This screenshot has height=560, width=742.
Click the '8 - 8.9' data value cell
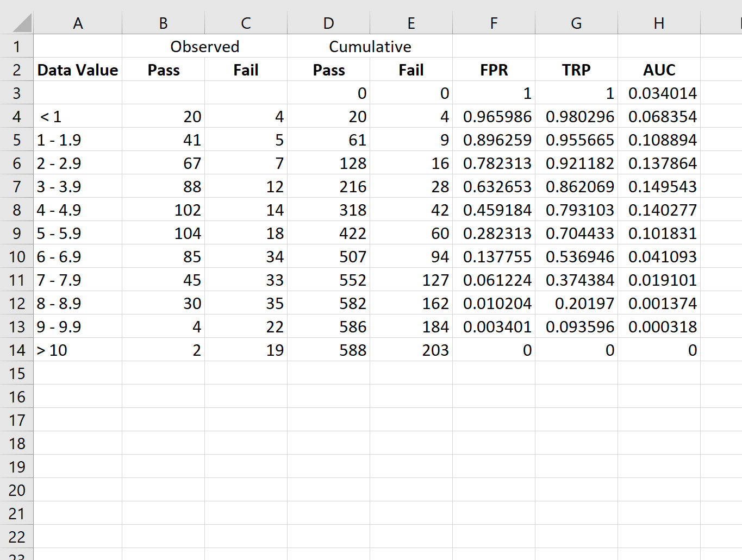[78, 303]
